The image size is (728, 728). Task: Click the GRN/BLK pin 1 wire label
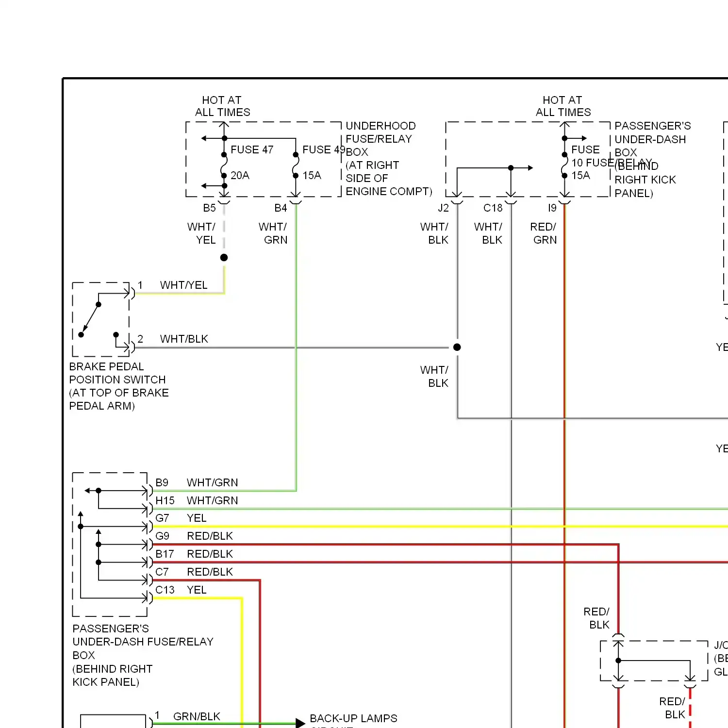click(x=197, y=716)
